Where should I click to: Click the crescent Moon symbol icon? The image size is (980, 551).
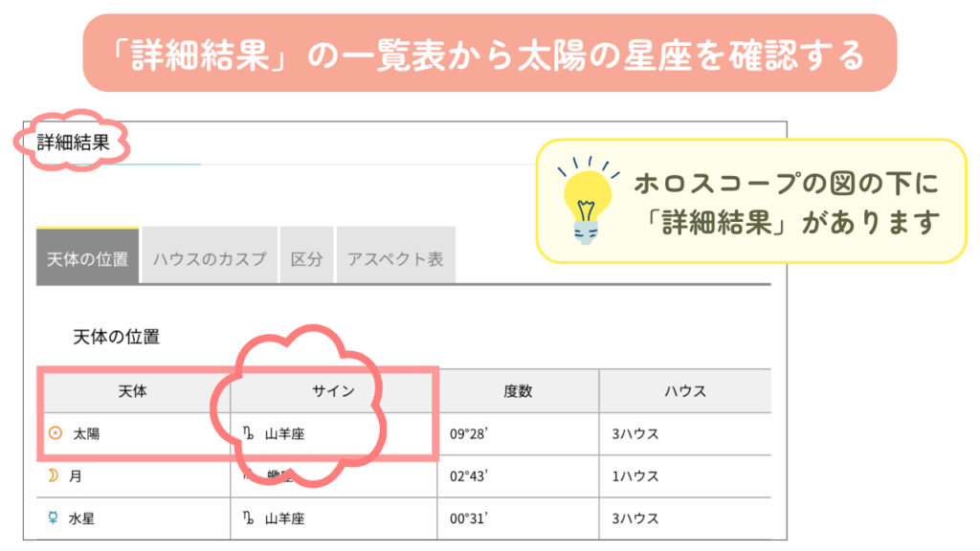tap(53, 475)
